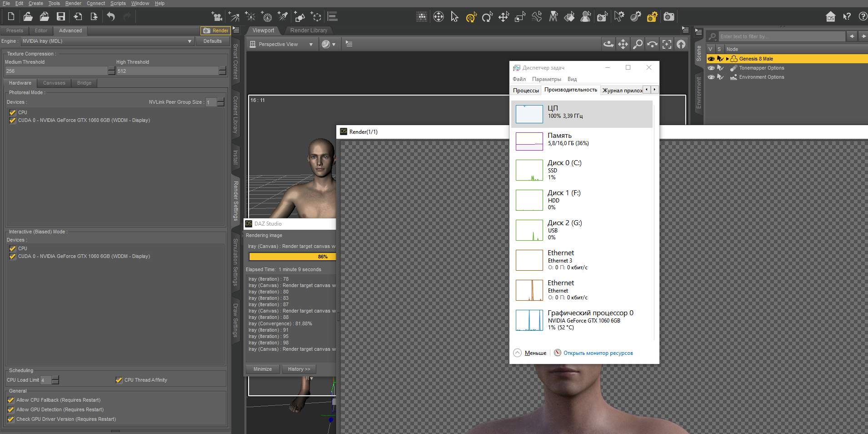Click the Defaults button

[x=212, y=41]
